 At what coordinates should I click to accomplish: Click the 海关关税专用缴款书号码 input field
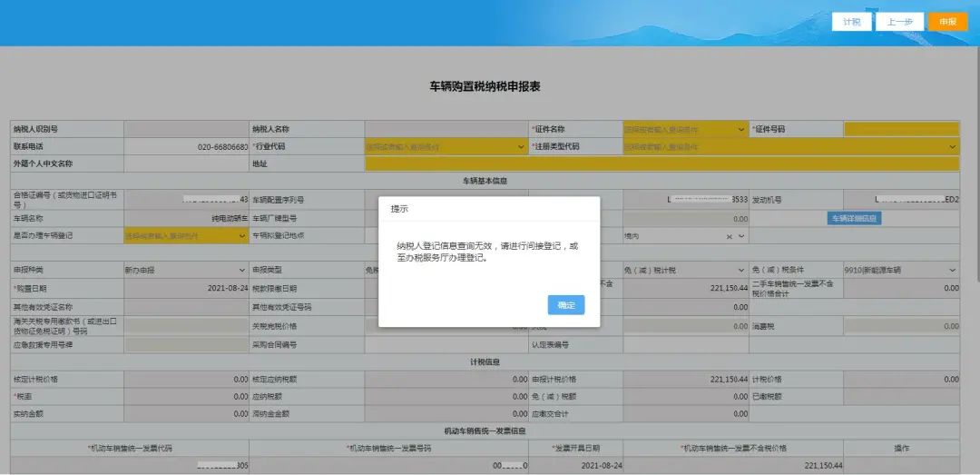click(186, 326)
